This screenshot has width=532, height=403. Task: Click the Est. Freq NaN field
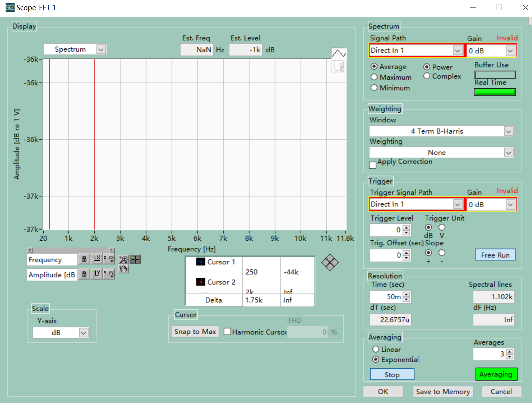pyautogui.click(x=197, y=50)
